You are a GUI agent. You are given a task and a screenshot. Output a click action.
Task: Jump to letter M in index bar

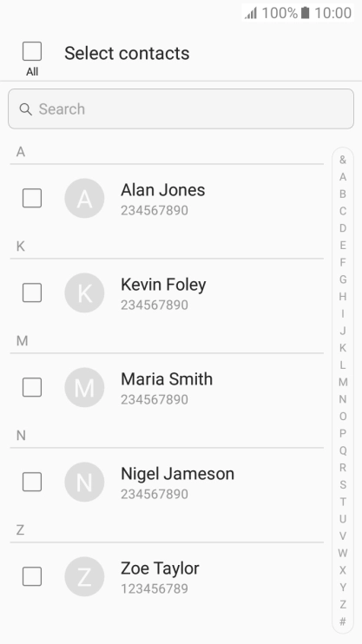(343, 383)
